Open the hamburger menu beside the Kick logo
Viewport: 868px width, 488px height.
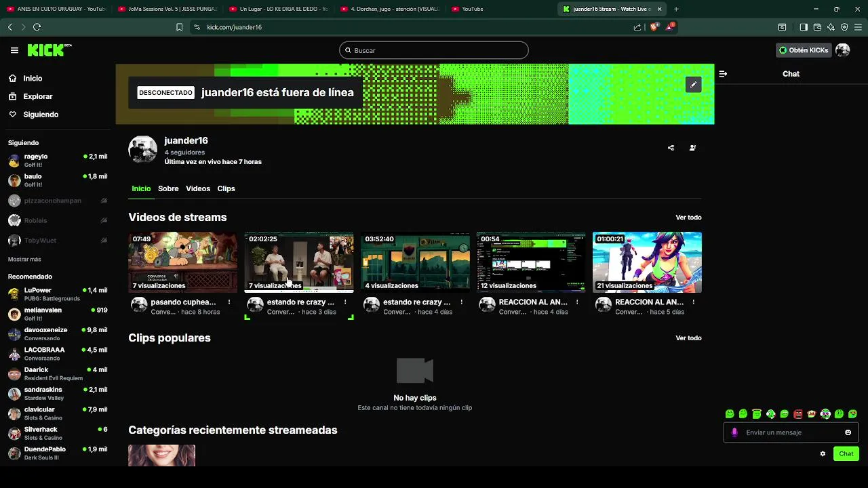point(14,50)
